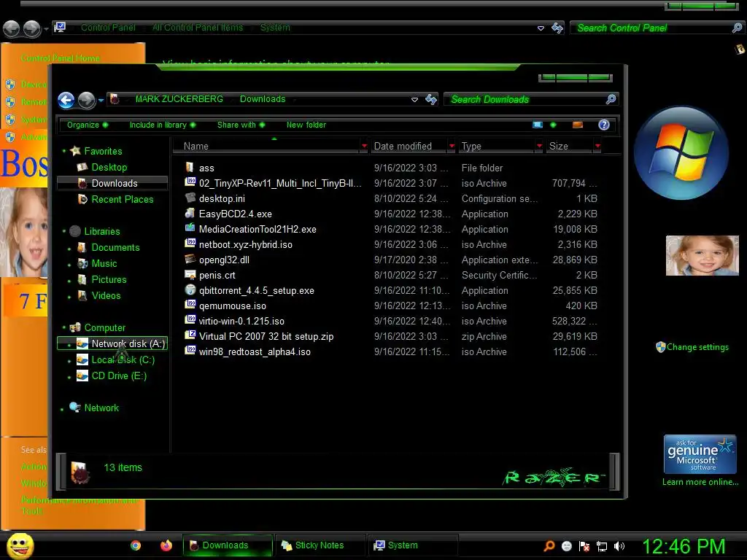The image size is (747, 560).
Task: Open Pictures library in sidebar
Action: (x=109, y=279)
